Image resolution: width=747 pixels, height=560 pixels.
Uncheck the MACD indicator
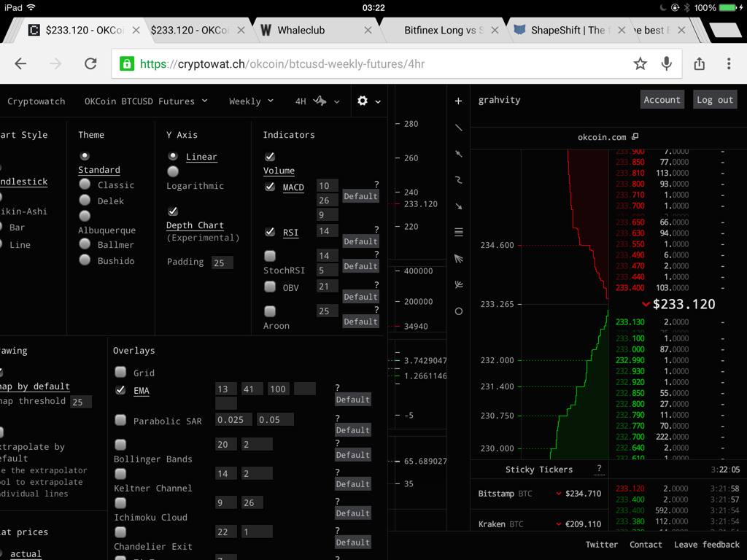(x=270, y=187)
